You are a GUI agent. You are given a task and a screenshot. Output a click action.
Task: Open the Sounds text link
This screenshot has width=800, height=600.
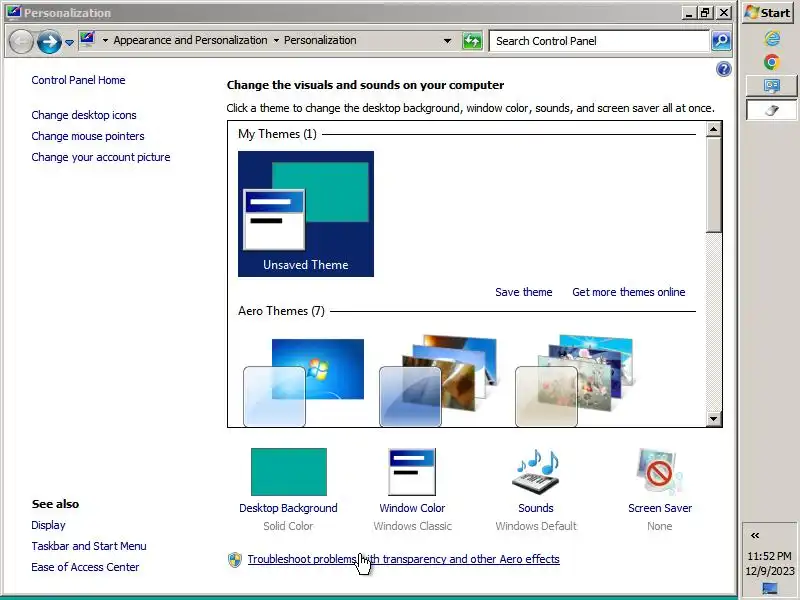536,508
